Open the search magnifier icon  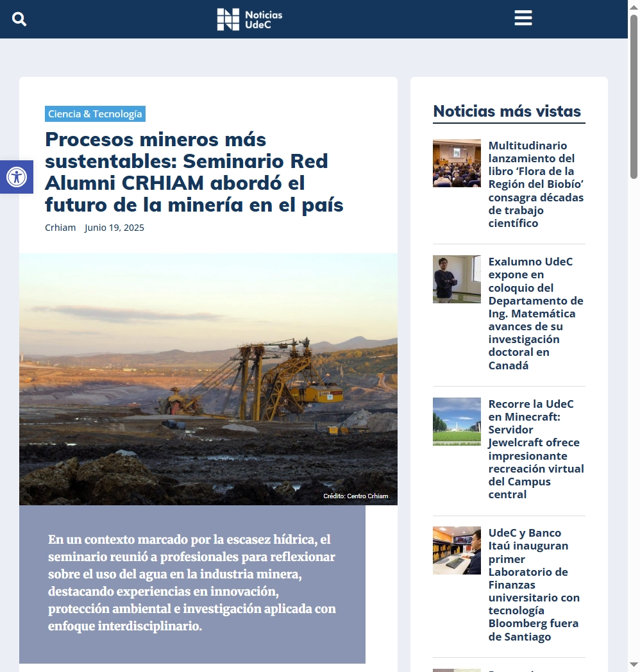pyautogui.click(x=19, y=19)
